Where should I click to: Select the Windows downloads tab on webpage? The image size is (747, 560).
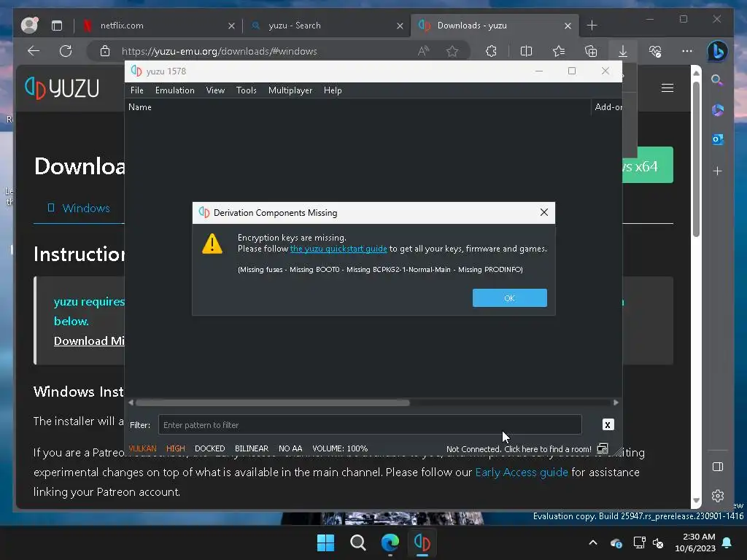click(79, 208)
